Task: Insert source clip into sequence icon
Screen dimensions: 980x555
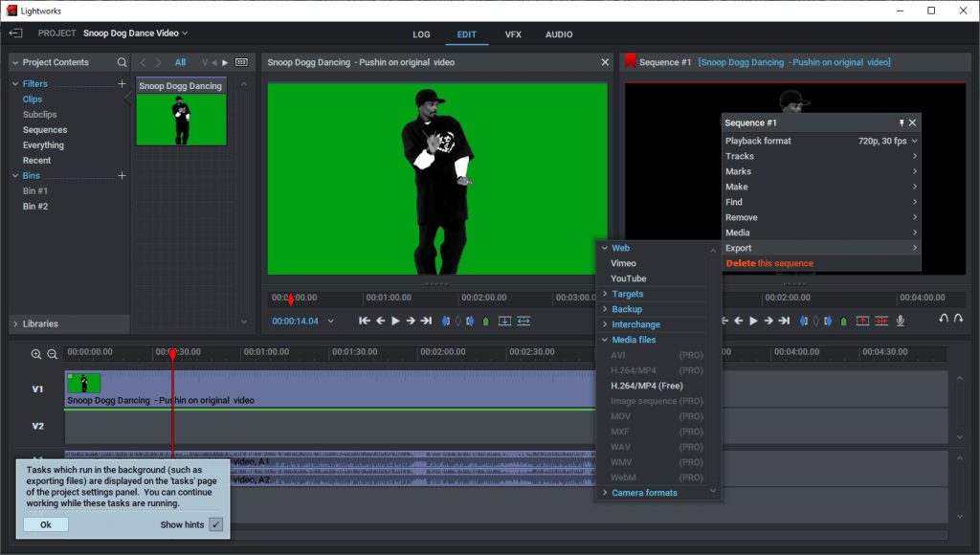Action: [504, 321]
